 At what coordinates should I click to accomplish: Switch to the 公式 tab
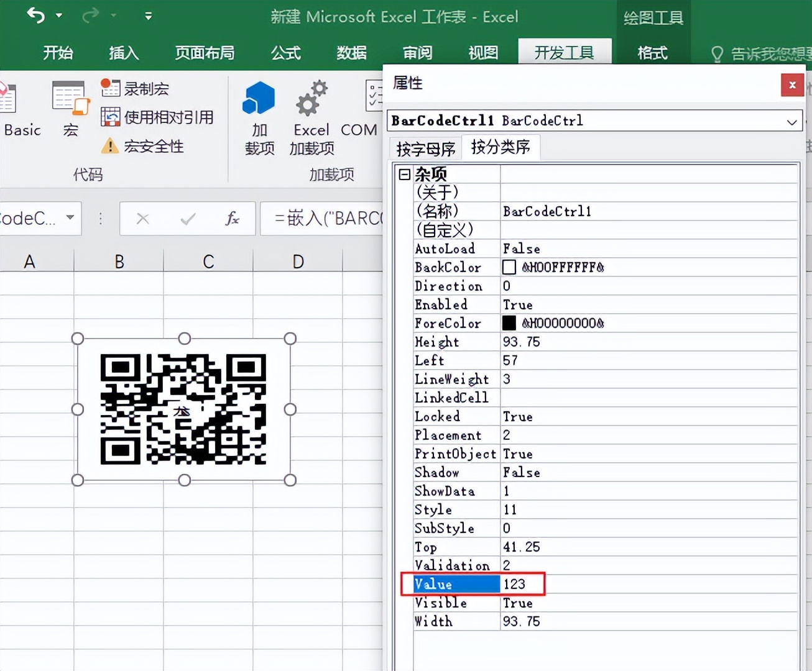[x=286, y=53]
